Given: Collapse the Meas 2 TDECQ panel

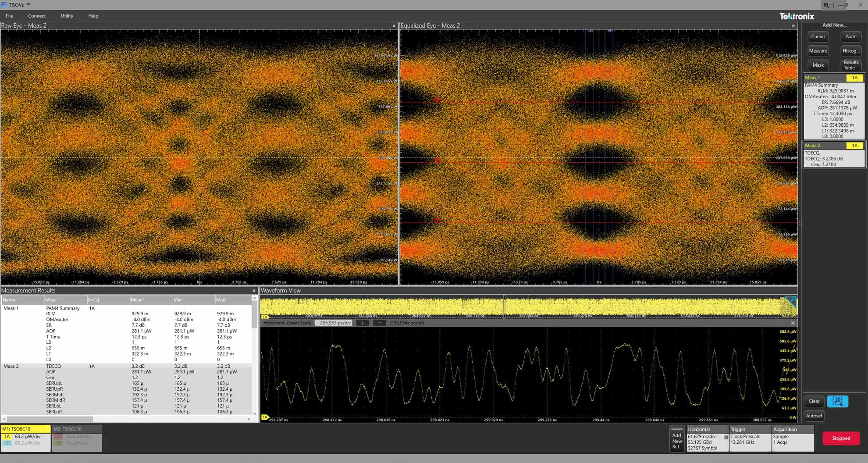Looking at the screenshot, I should point(812,145).
